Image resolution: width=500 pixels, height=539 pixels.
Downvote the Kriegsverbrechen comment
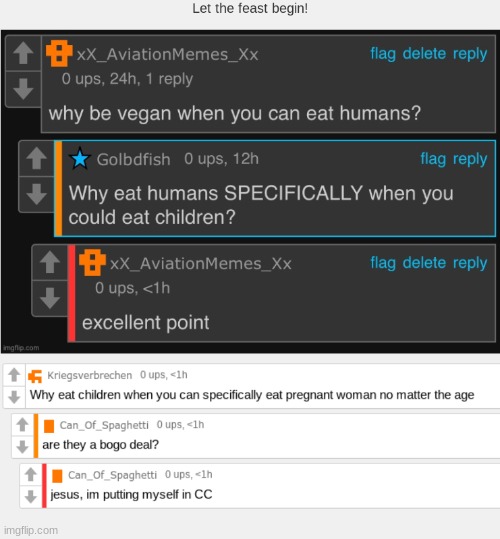tap(14, 397)
